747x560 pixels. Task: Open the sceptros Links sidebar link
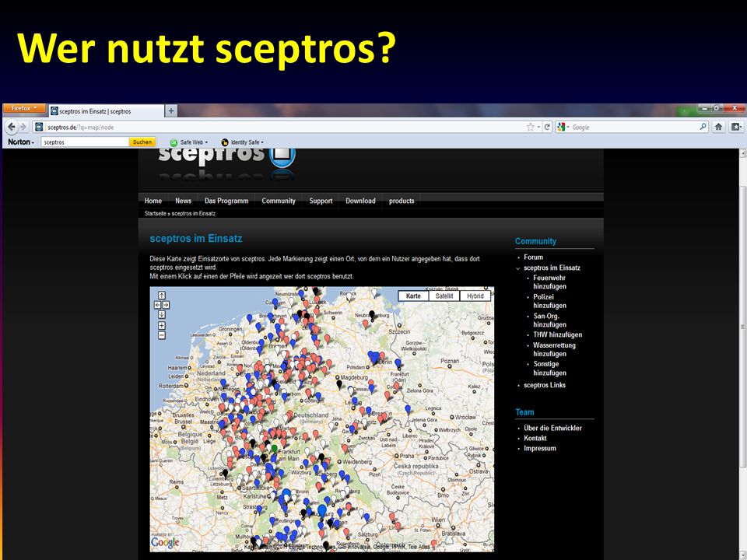click(x=545, y=385)
